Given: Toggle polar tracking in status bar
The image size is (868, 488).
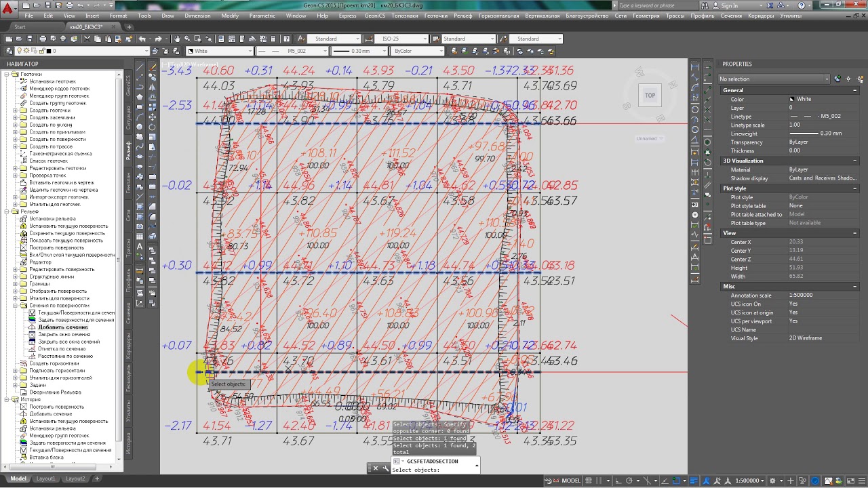Looking at the screenshot, I should (630, 481).
